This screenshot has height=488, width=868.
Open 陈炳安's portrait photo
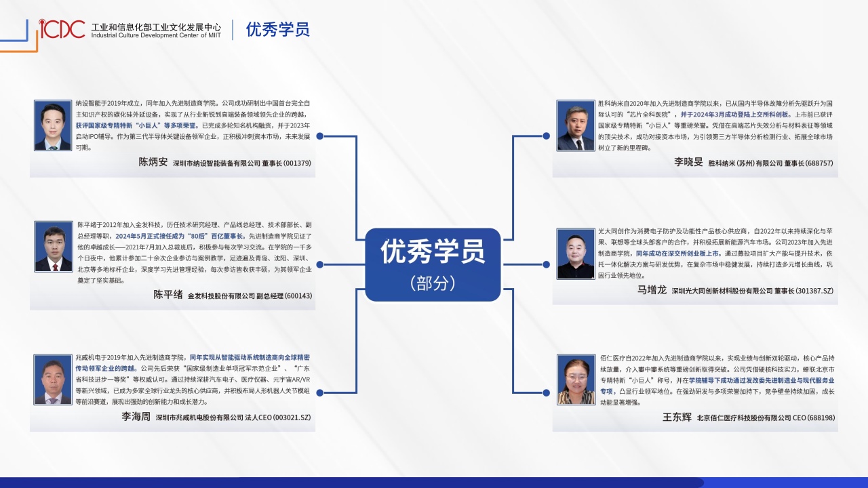53,125
